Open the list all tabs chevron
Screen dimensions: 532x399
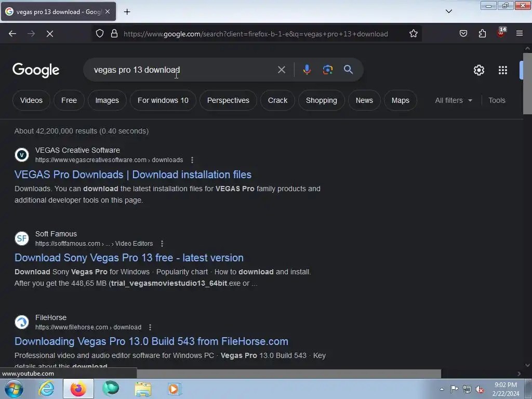tap(449, 11)
